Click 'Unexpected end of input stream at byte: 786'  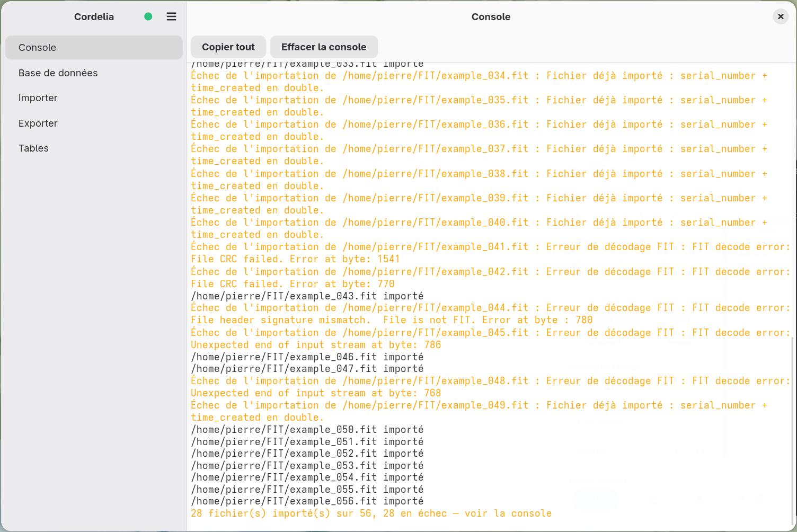pyautogui.click(x=316, y=345)
